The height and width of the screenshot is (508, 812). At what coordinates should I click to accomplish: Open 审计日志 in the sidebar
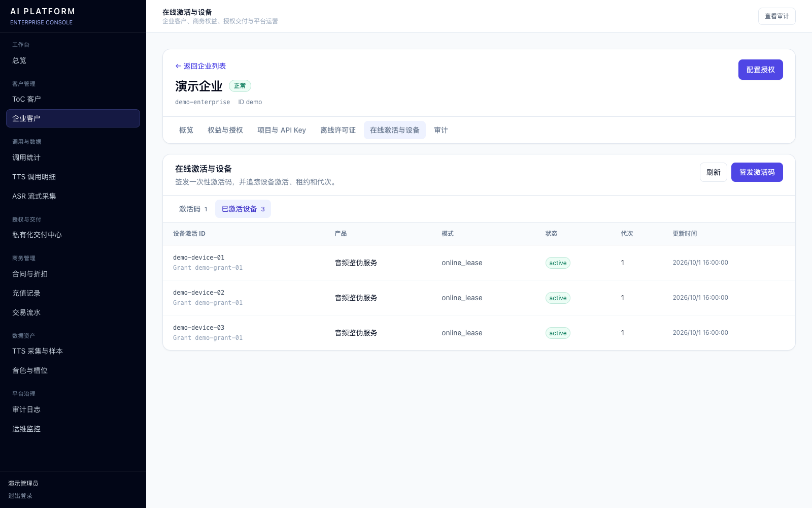pyautogui.click(x=73, y=409)
